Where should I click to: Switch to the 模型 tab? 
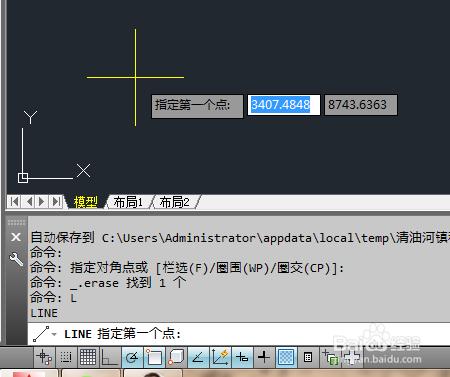click(x=86, y=202)
